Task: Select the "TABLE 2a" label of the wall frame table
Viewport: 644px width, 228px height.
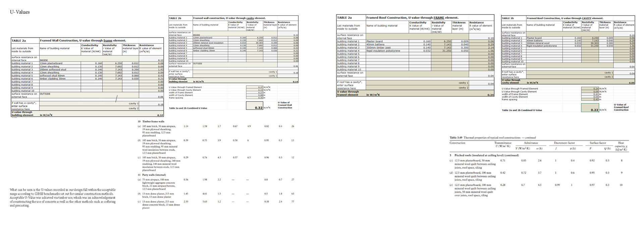Action: tap(18, 41)
